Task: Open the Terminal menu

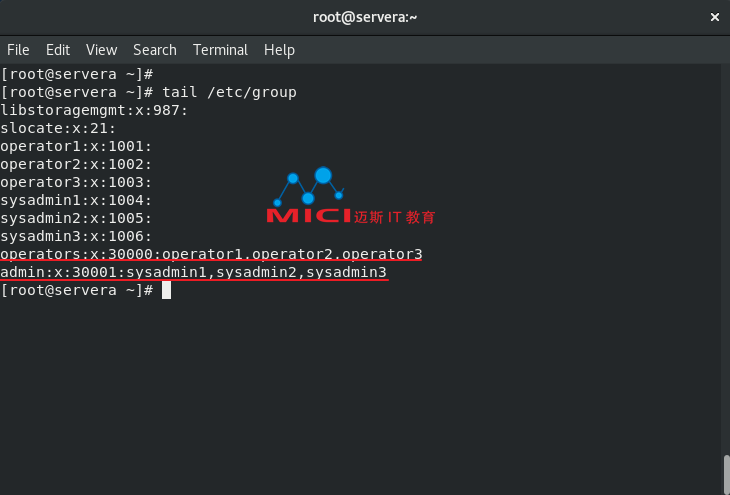Action: (x=220, y=50)
